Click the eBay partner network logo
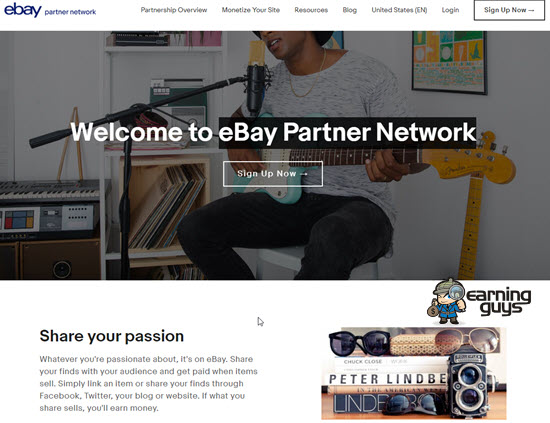Image resolution: width=550 pixels, height=423 pixels. pos(50,10)
